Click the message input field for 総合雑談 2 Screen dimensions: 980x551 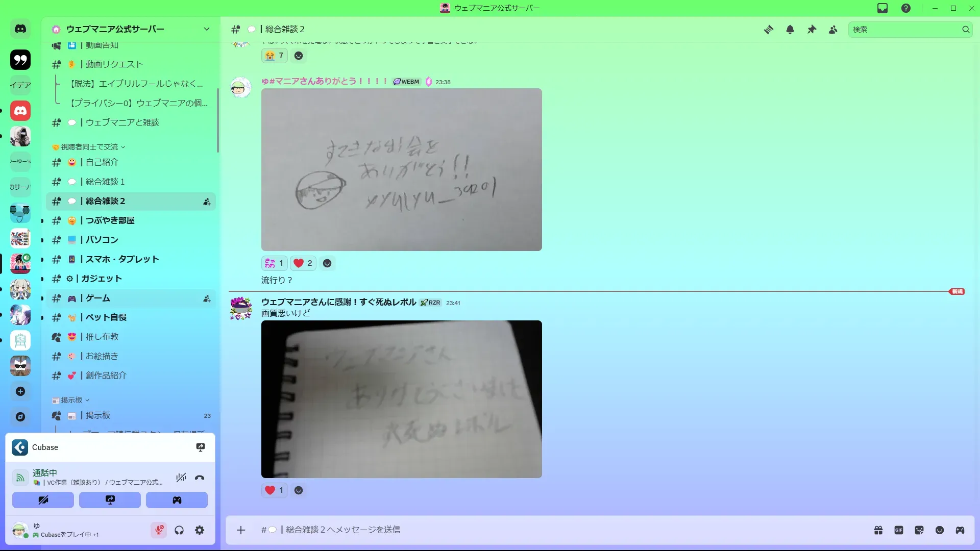[510, 530]
